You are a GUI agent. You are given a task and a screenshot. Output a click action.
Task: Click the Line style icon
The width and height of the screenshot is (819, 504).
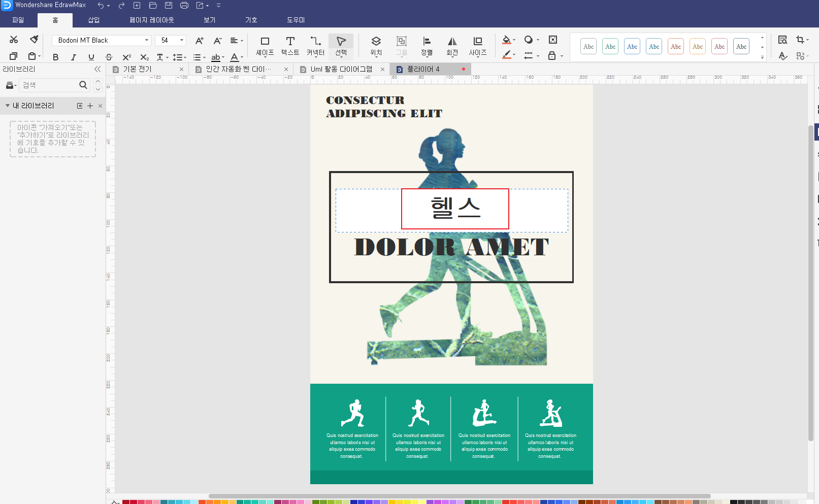[x=529, y=55]
